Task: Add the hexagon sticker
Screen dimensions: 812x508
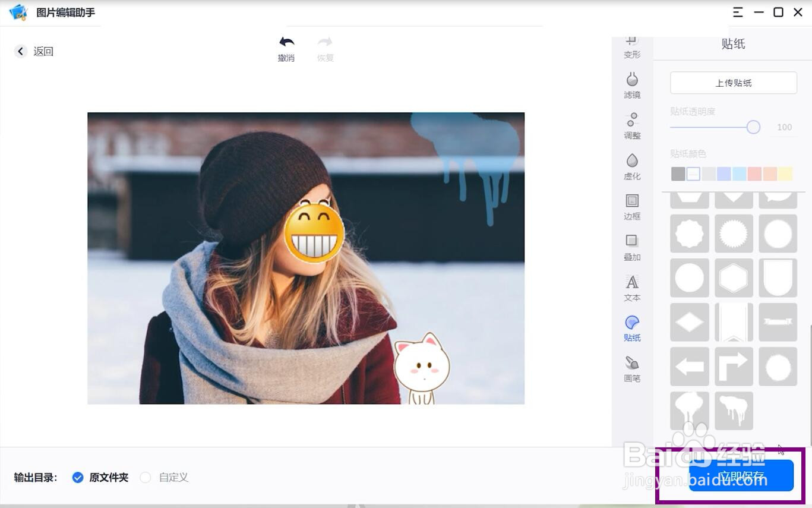Action: click(734, 277)
